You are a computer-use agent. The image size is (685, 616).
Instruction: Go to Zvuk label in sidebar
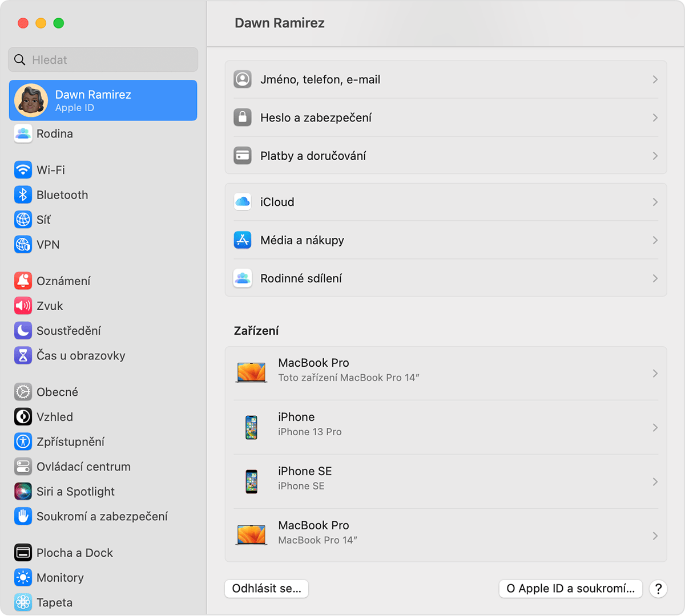tap(50, 306)
